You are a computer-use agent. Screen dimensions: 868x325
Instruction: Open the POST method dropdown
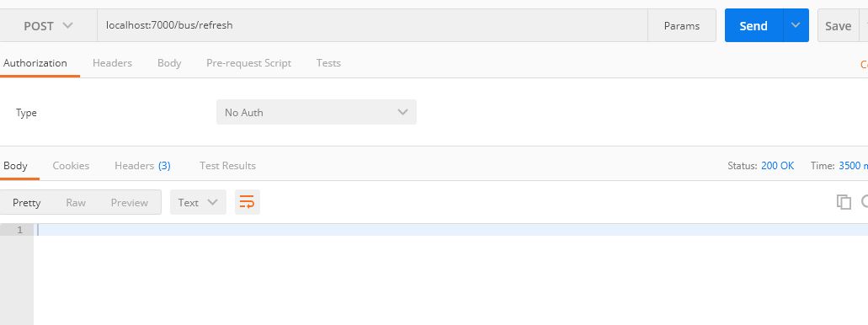[49, 25]
